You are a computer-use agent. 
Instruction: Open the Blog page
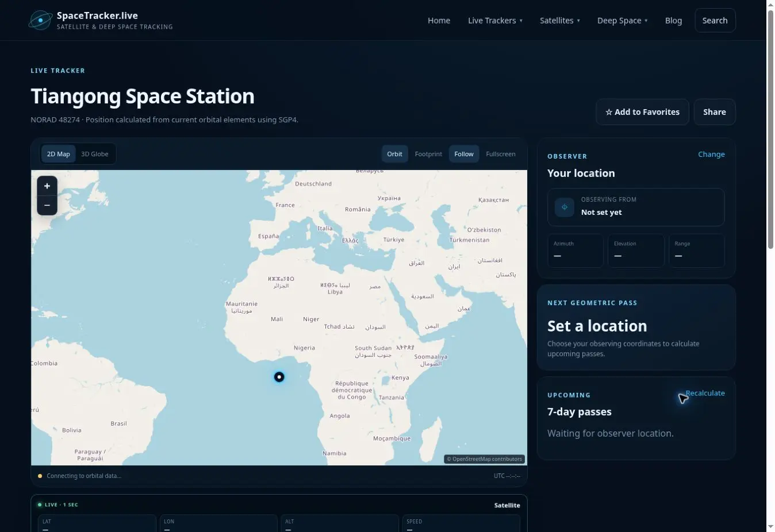pyautogui.click(x=673, y=21)
